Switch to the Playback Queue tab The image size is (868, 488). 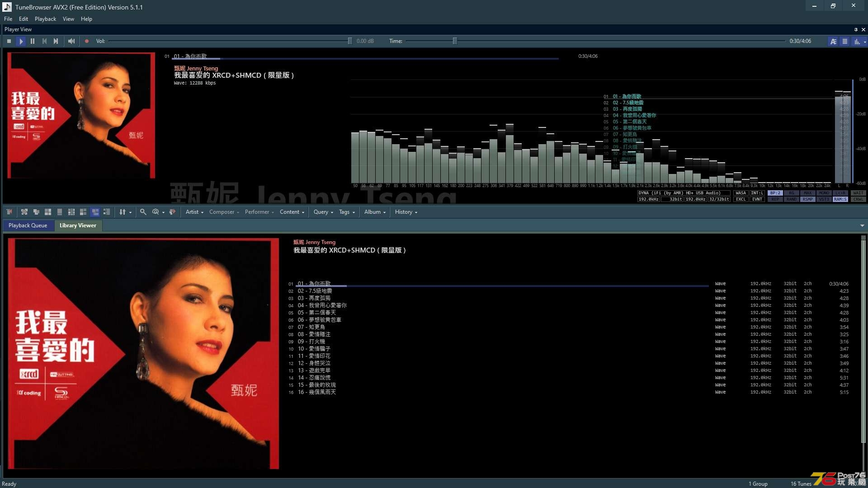click(28, 225)
